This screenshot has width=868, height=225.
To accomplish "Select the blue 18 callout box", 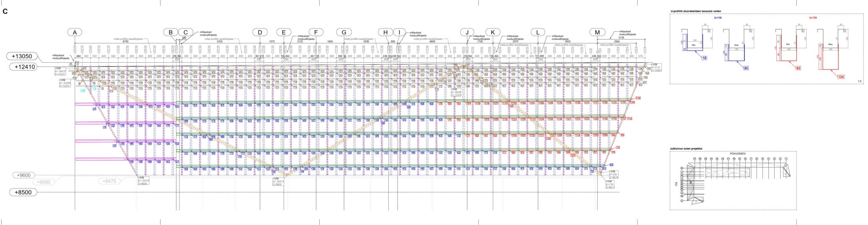I will [703, 57].
